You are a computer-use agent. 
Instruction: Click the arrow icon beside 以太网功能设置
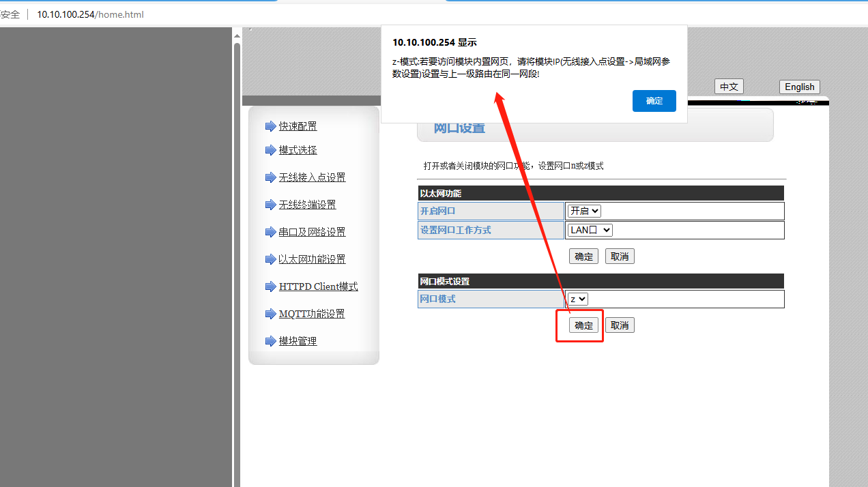[270, 259]
